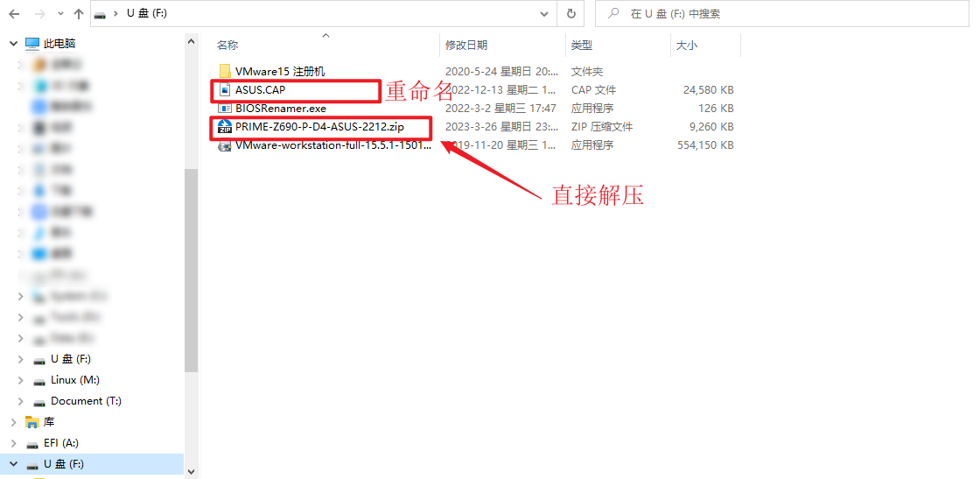Click the address bar path U 盘 (F:)
This screenshot has width=980, height=479.
pyautogui.click(x=147, y=13)
